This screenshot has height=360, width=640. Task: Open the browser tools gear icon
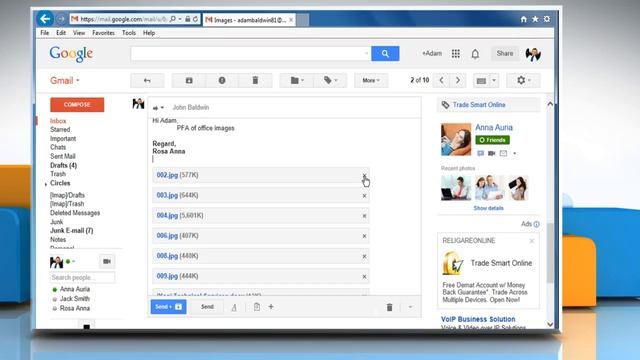pos(547,19)
